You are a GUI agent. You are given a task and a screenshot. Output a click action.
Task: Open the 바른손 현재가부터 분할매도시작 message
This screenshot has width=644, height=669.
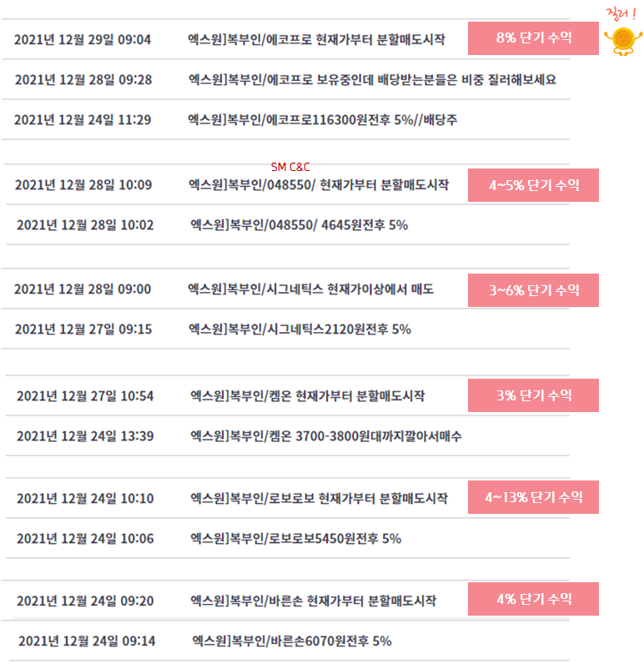(314, 601)
